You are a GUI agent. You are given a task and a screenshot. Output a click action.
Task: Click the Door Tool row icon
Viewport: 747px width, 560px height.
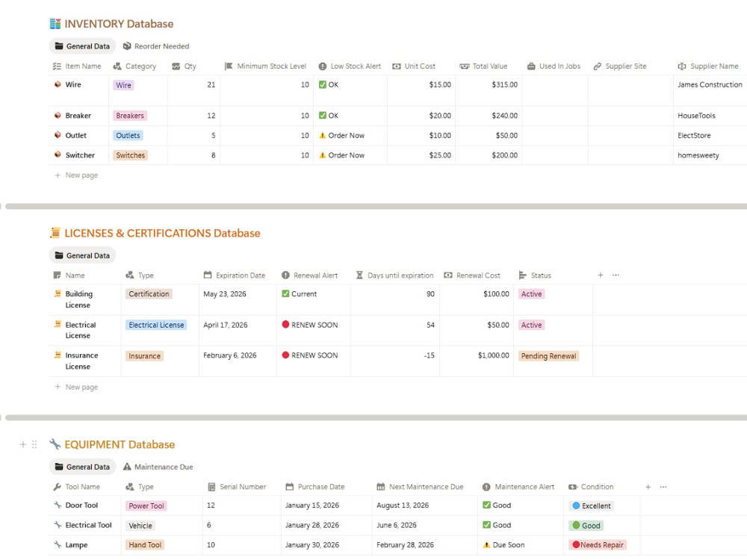click(x=58, y=505)
